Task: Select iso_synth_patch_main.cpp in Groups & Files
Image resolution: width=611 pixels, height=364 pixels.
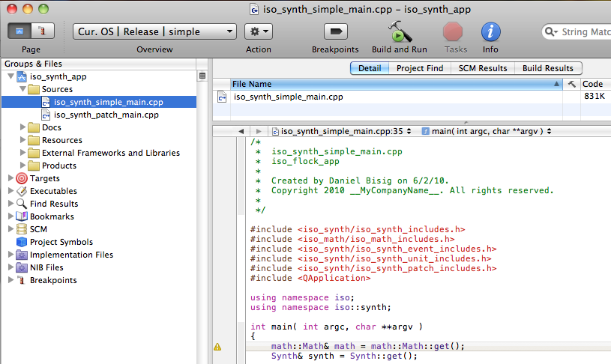Action: (x=99, y=115)
